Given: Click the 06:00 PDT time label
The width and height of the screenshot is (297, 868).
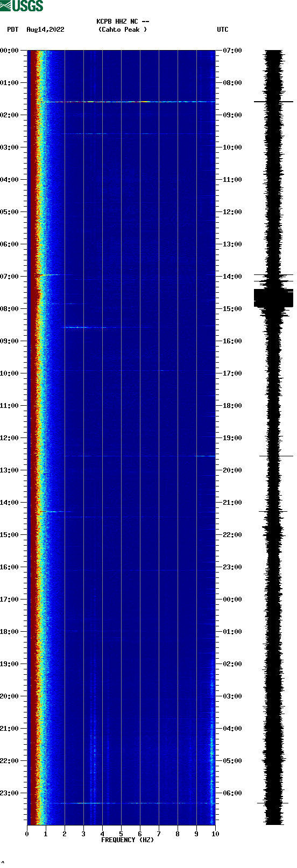Looking at the screenshot, I should (10, 244).
